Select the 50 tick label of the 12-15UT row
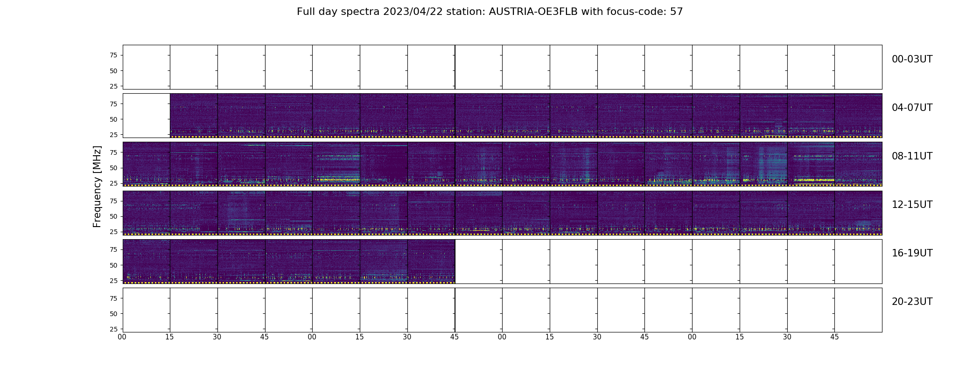This screenshot has height=373, width=980. coord(113,216)
